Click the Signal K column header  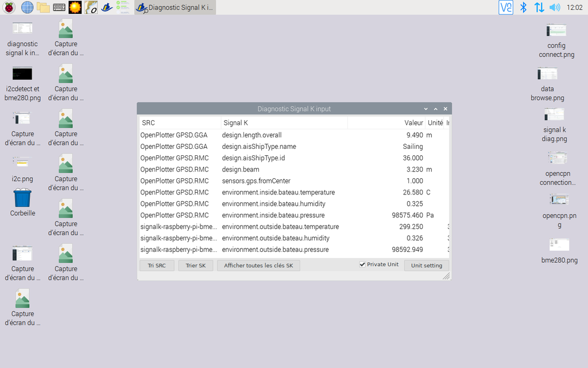point(284,123)
